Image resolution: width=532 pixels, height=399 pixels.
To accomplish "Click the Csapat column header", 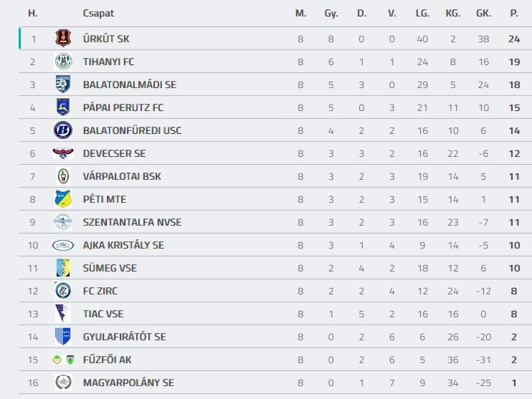I will pos(98,14).
